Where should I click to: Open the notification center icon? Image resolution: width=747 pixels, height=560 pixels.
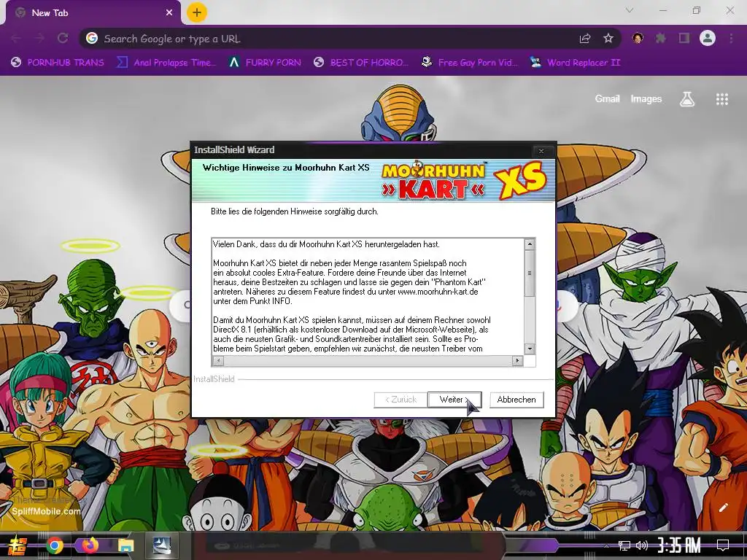(x=723, y=545)
